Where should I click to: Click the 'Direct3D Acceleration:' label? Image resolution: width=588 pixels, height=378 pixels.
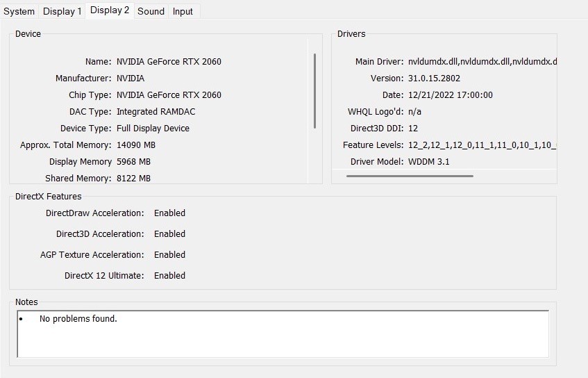(100, 234)
